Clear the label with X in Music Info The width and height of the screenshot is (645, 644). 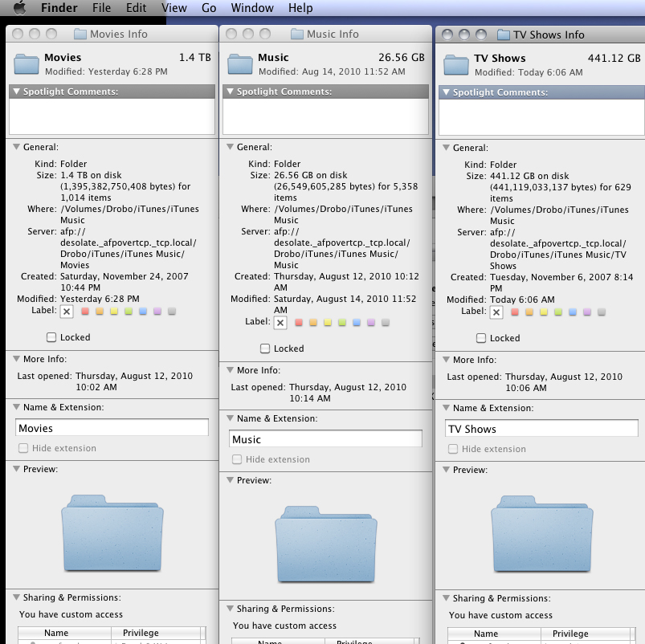tap(280, 323)
